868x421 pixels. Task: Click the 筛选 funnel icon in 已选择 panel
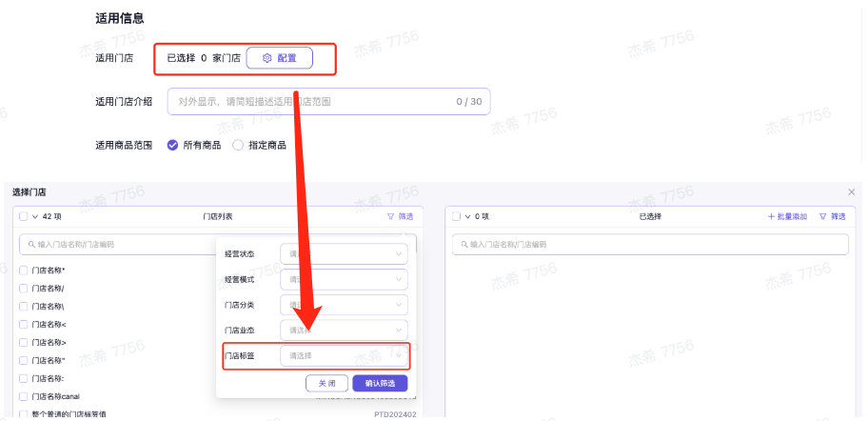coord(823,216)
